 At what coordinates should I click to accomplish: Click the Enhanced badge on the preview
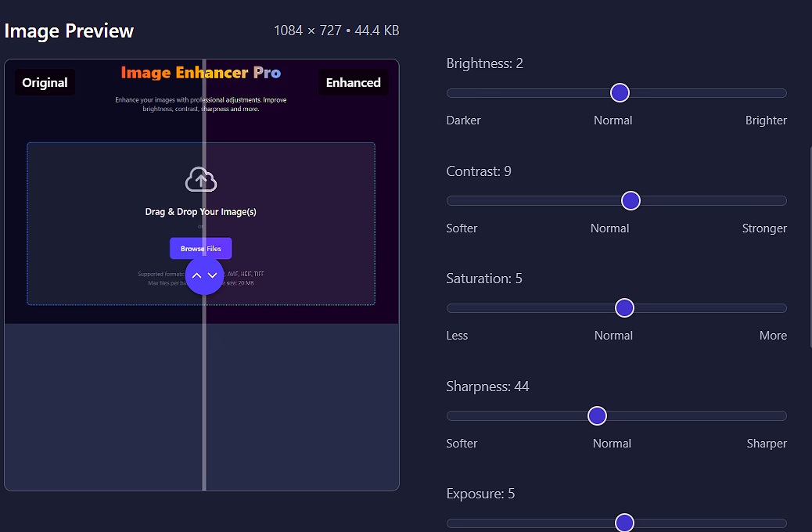pyautogui.click(x=353, y=83)
